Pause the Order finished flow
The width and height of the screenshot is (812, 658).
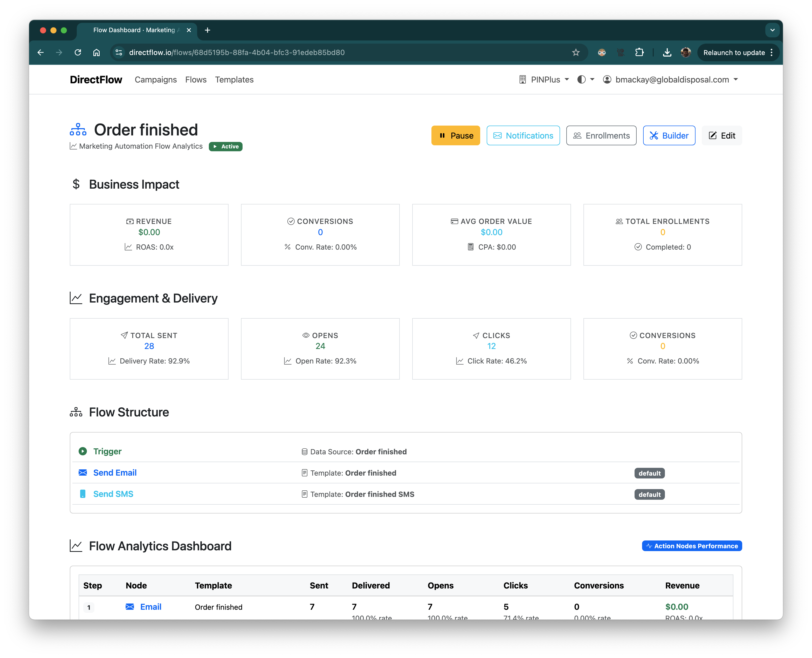tap(456, 135)
